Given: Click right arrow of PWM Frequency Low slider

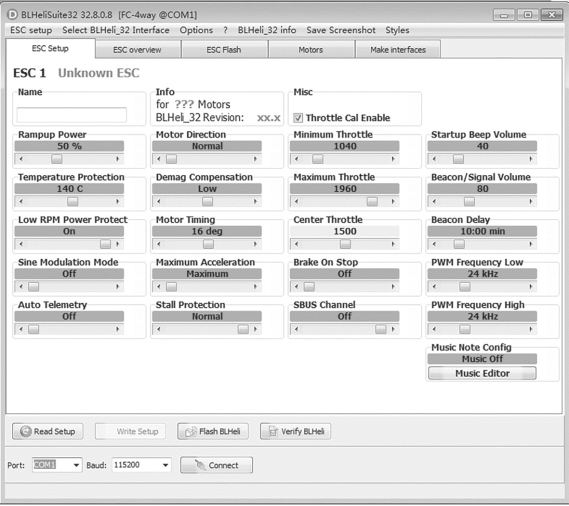Looking at the screenshot, I should pos(531,287).
